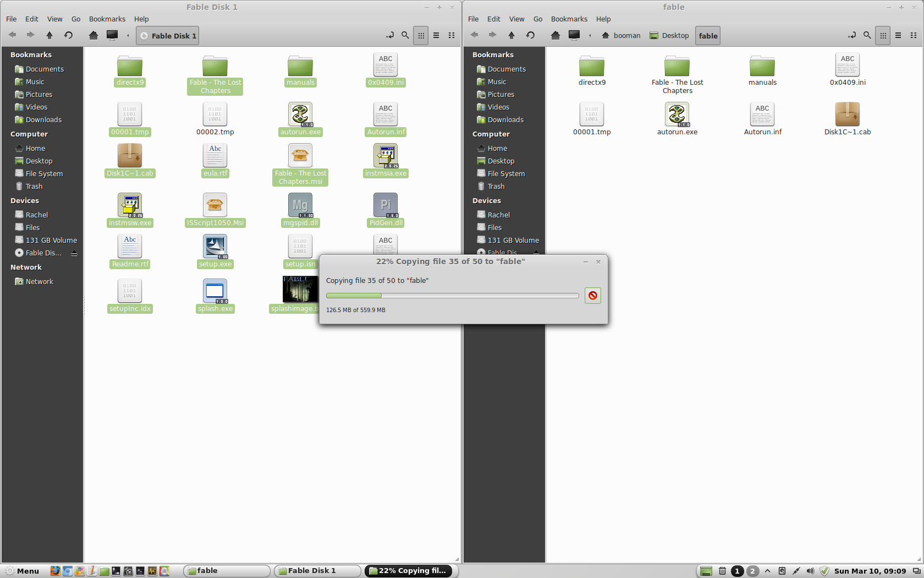Screen dimensions: 924x578
Task: Switch fable window to list view
Action: [898, 35]
